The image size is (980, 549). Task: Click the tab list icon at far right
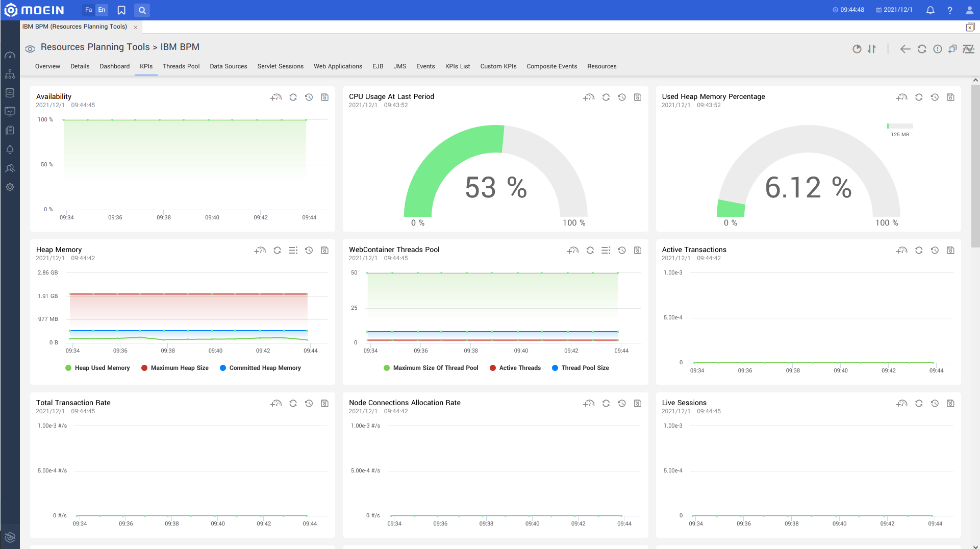970,28
